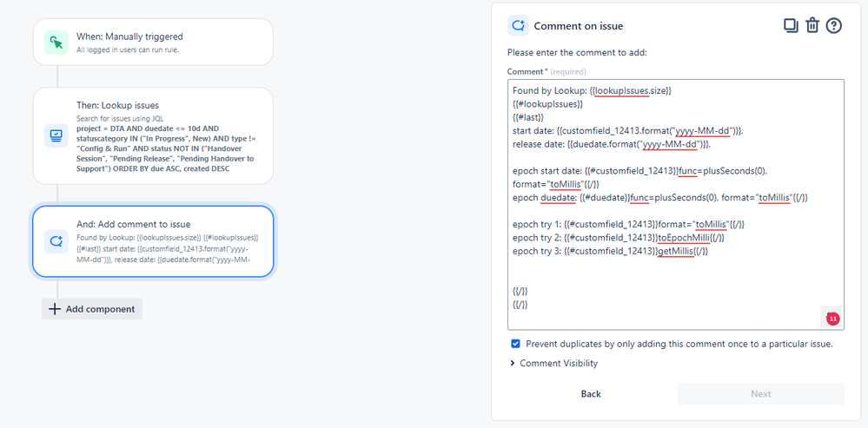This screenshot has height=428, width=868.
Task: Click the 'release date:' line in comment
Action: (612, 144)
